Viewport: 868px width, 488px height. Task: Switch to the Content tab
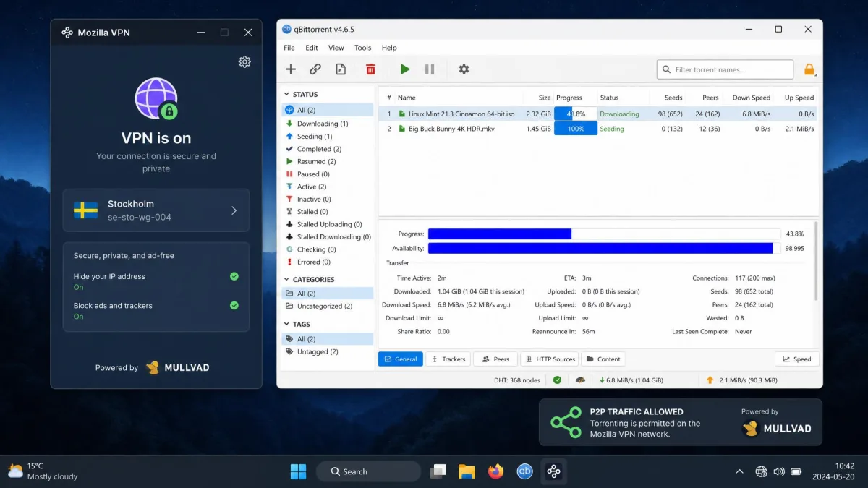(603, 359)
